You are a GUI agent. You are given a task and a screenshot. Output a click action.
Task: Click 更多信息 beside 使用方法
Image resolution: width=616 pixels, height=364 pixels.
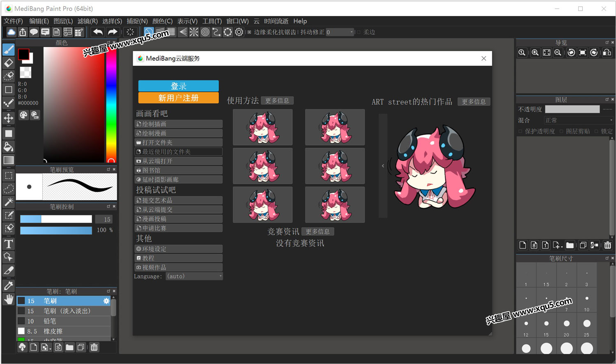pyautogui.click(x=277, y=101)
